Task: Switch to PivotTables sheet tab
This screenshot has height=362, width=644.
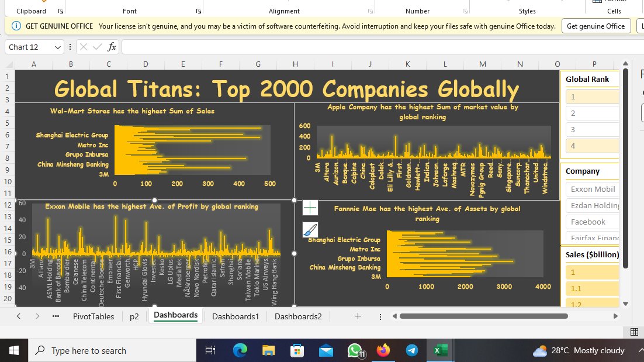Action: click(x=94, y=316)
